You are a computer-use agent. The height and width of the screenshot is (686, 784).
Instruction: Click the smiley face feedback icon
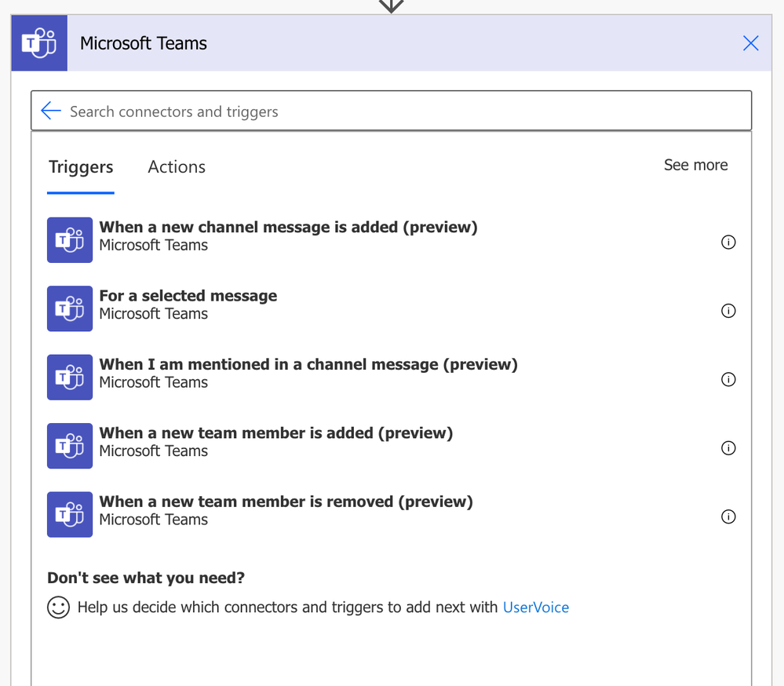point(59,607)
